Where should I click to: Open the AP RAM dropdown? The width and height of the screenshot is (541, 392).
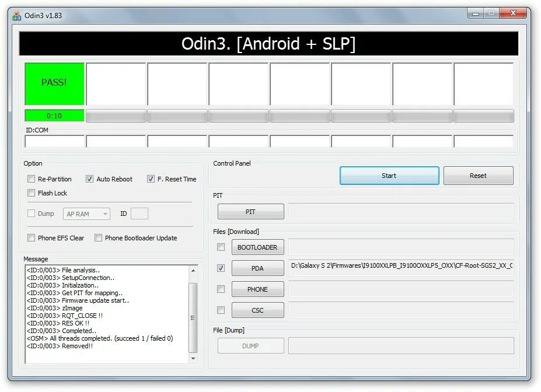[86, 213]
